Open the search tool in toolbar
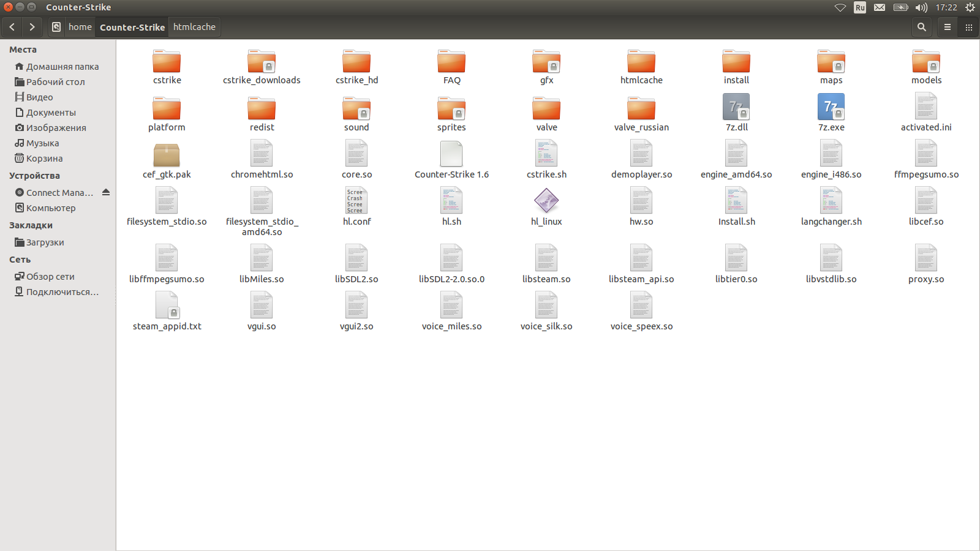 [922, 27]
